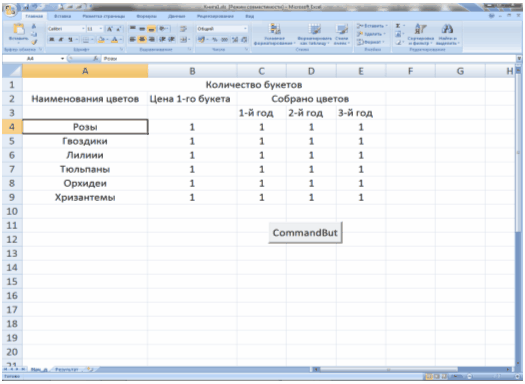Click the AutoSum sigma icon
The height and width of the screenshot is (384, 525).
point(398,26)
